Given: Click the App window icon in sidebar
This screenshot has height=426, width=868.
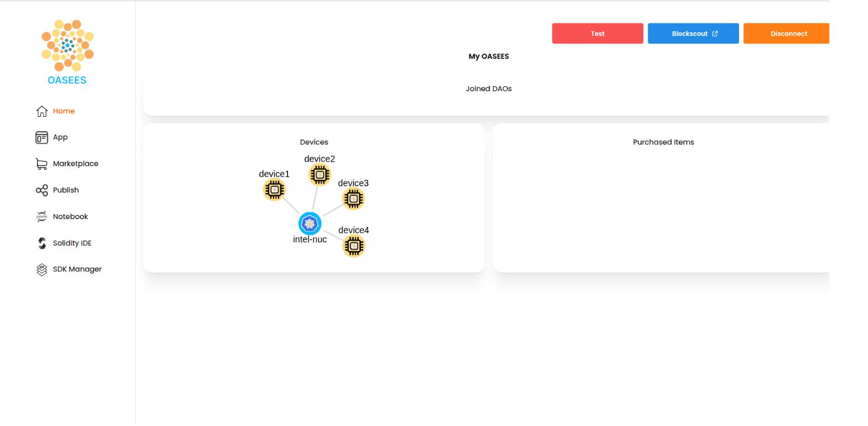Looking at the screenshot, I should point(42,137).
